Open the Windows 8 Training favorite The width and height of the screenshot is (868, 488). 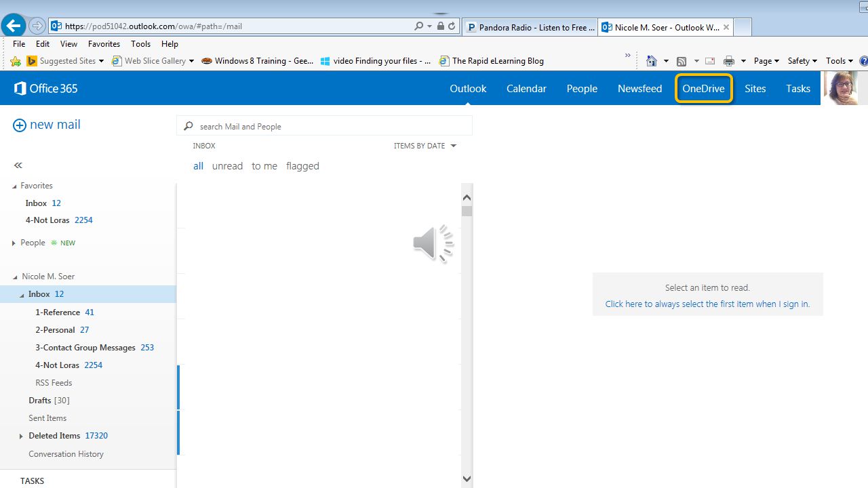point(257,61)
